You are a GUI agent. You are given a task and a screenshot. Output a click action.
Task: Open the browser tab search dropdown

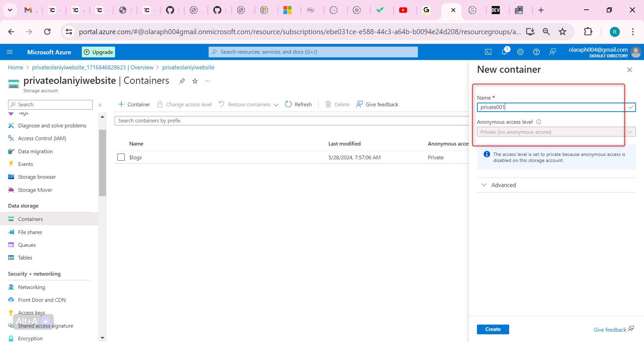pyautogui.click(x=10, y=10)
